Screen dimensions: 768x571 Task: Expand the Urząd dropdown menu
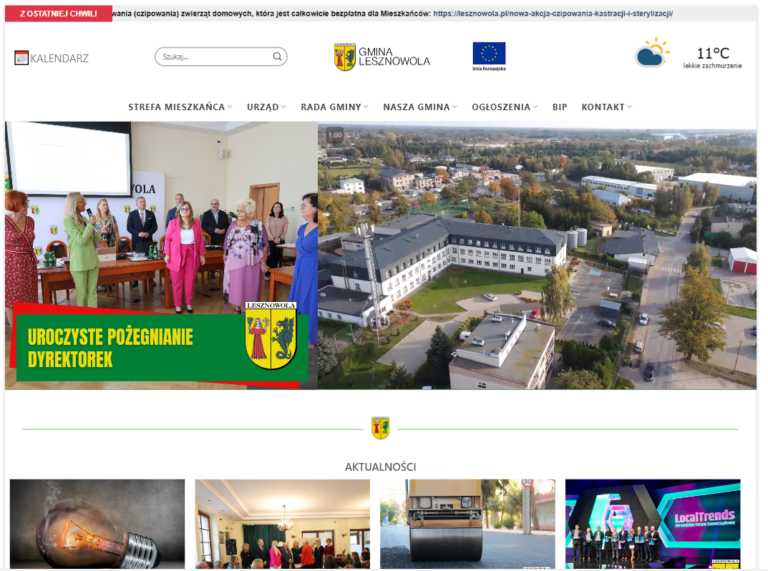click(265, 107)
